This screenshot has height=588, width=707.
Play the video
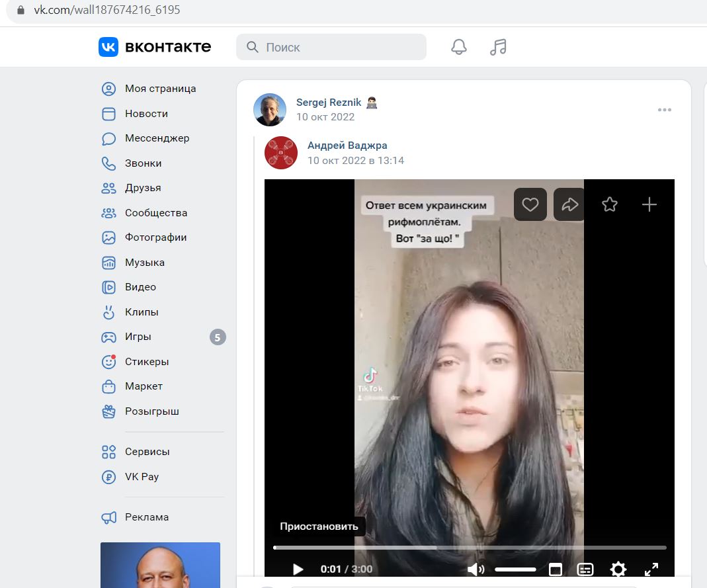pos(298,569)
